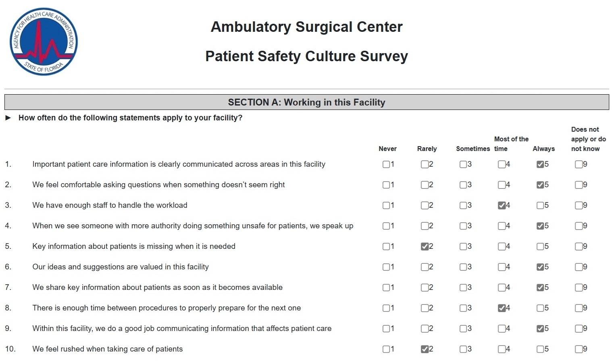Uncheck Most of the time for question 3
612x364 pixels.
(502, 205)
